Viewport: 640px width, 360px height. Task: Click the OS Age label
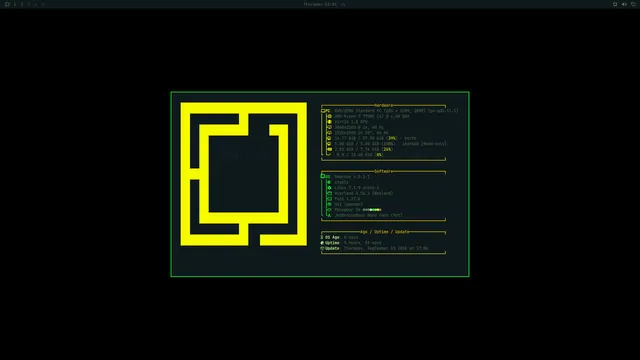(332, 237)
